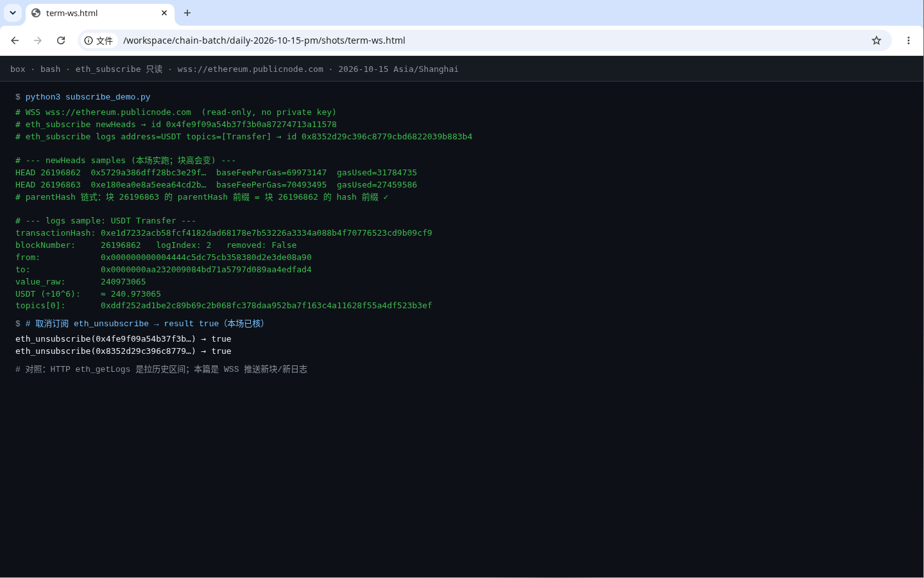
Task: Go forward to the next page
Action: [x=38, y=40]
